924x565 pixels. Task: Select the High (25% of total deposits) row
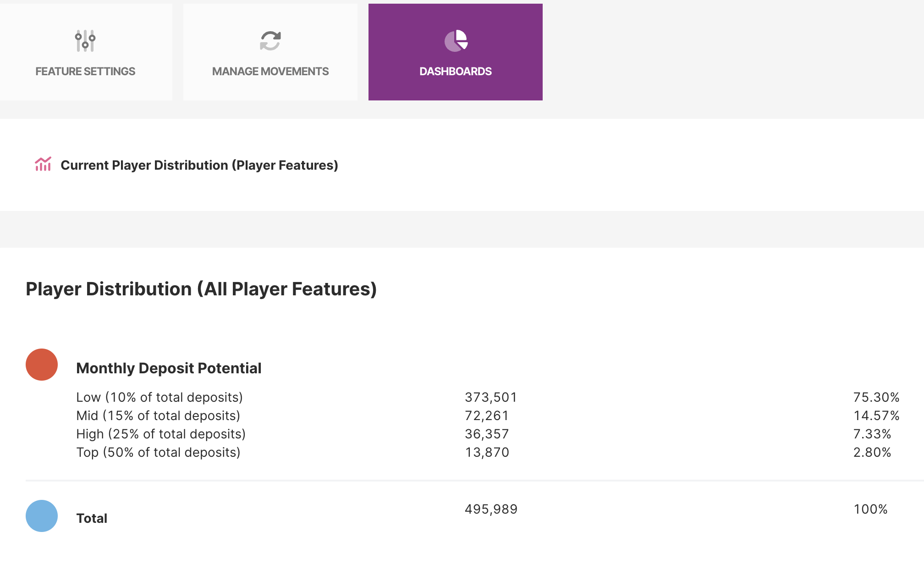(x=161, y=434)
